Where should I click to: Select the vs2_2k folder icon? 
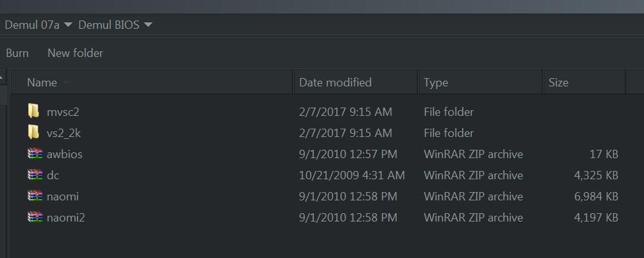33,133
